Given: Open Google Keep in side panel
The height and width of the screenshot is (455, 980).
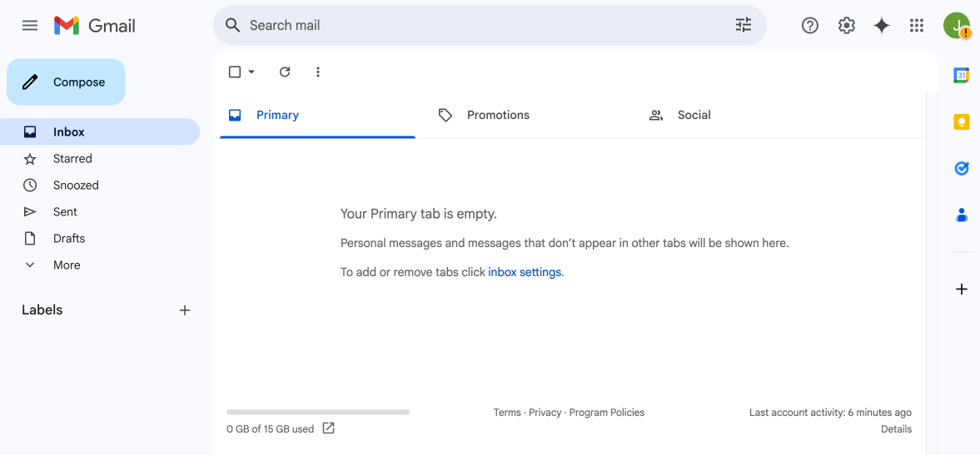Looking at the screenshot, I should pyautogui.click(x=961, y=122).
